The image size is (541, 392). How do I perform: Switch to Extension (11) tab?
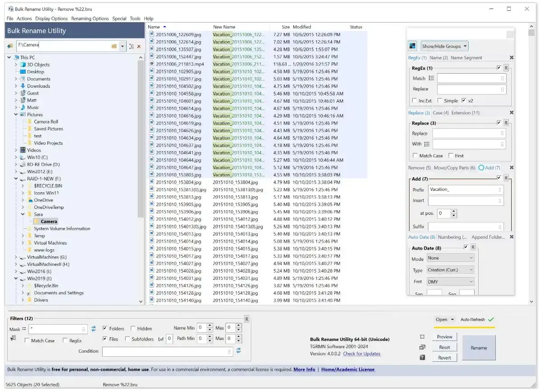(466, 113)
